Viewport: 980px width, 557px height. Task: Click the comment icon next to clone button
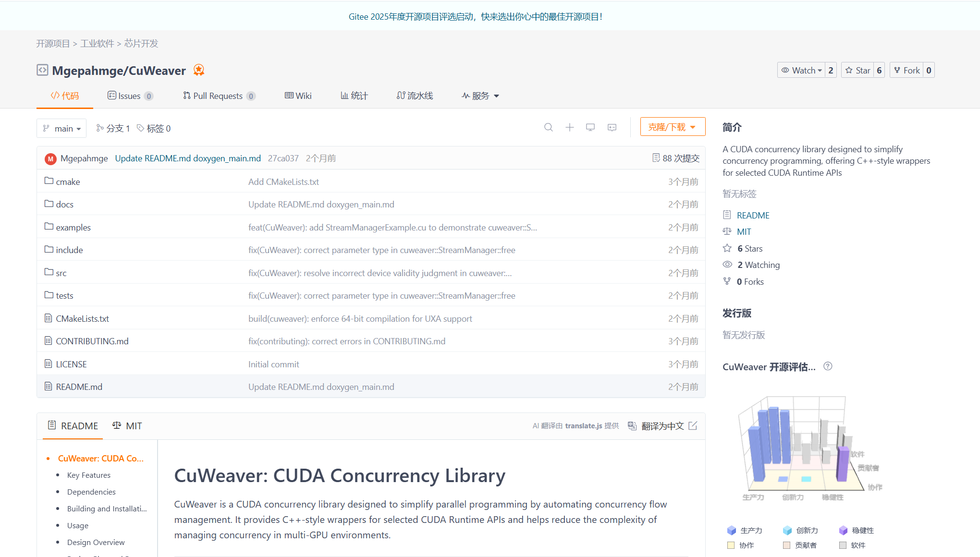click(x=612, y=127)
